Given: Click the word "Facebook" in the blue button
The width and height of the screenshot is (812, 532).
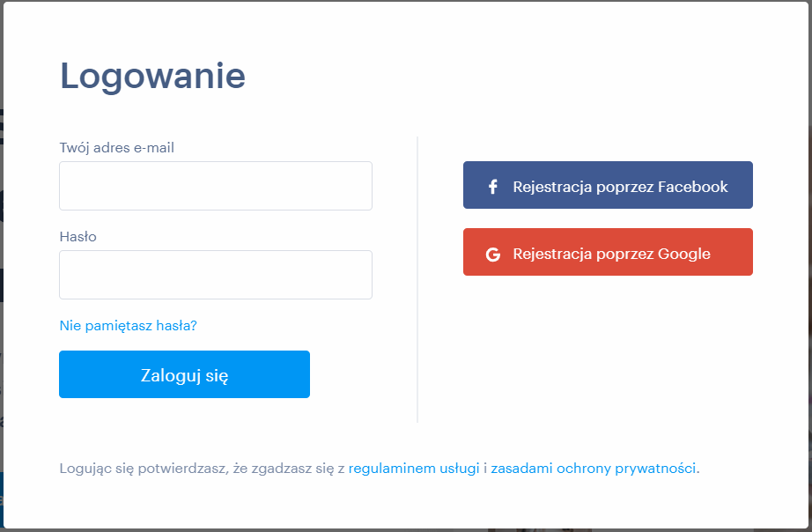Looking at the screenshot, I should point(693,187).
